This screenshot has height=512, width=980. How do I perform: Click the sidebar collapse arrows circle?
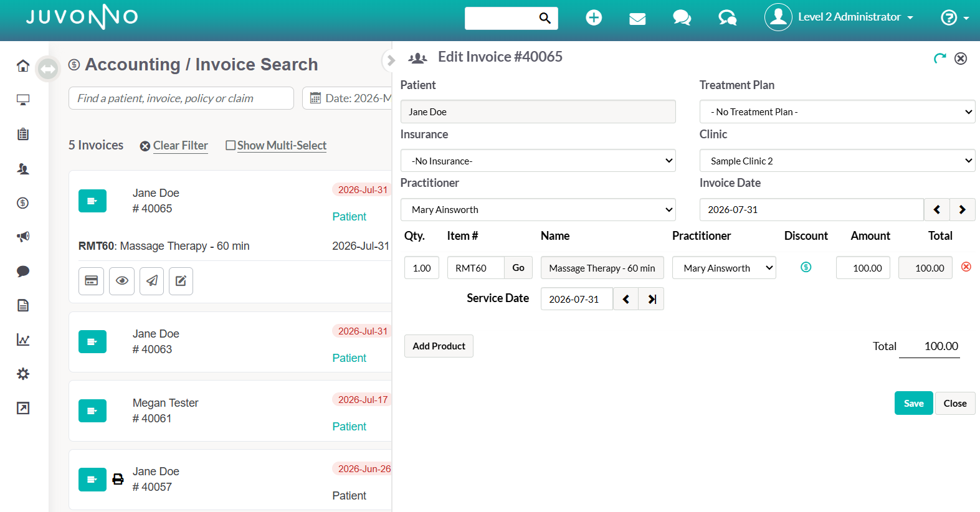48,69
